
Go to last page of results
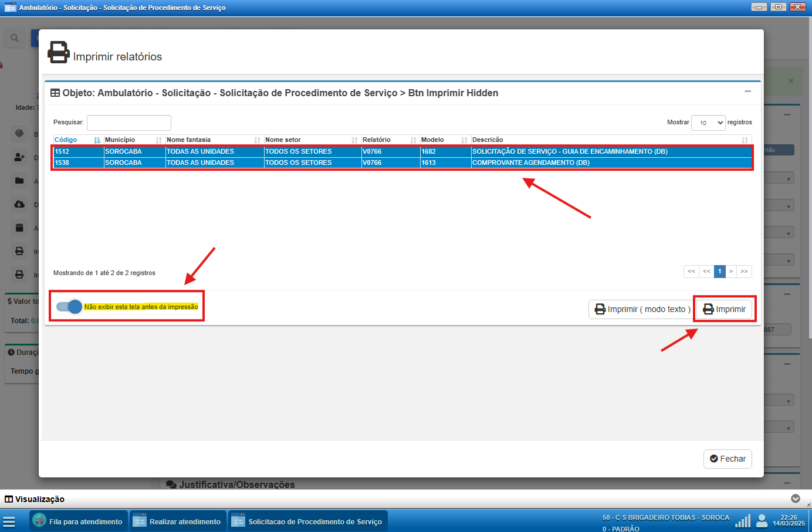[x=744, y=272]
